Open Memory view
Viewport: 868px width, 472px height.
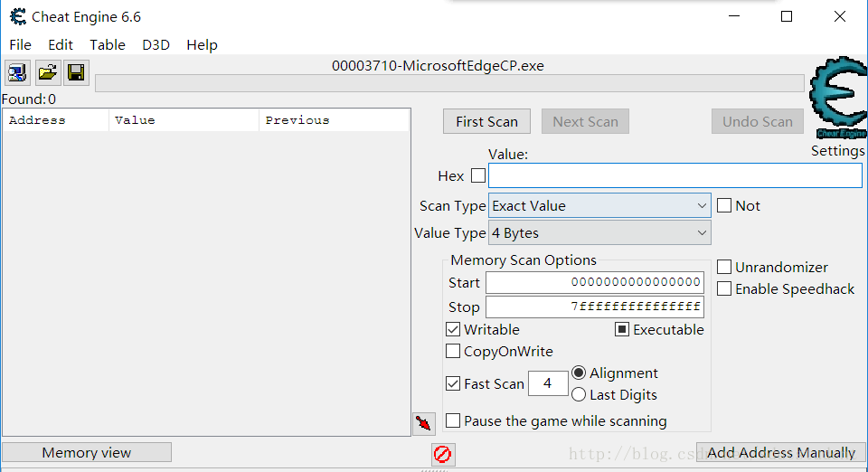click(x=87, y=453)
